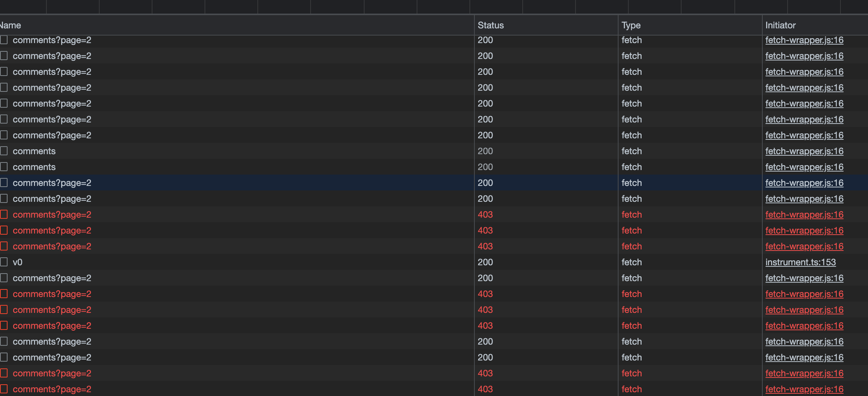Open the instrument.ts:153 initiator link

tap(800, 262)
